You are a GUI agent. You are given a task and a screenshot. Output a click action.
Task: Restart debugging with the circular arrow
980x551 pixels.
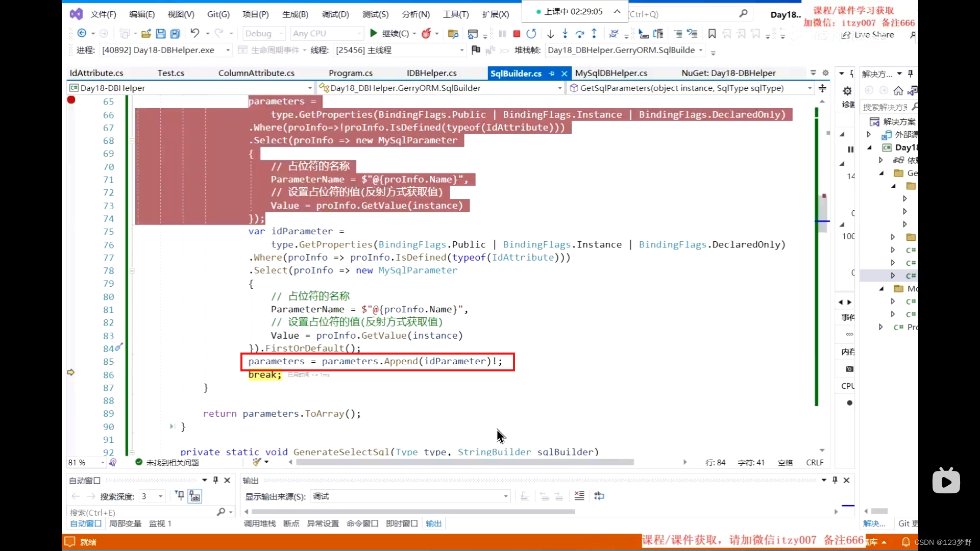[x=531, y=34]
